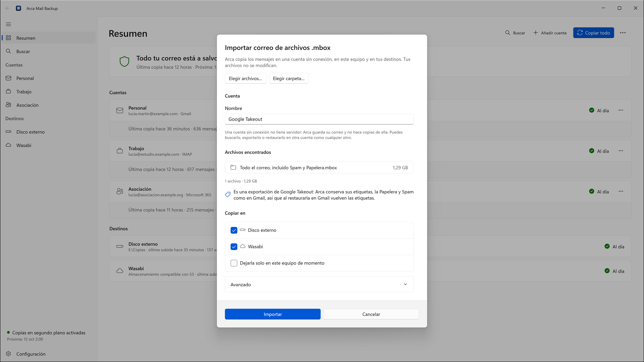Open Wasabi destination in sidebar

[49, 145]
